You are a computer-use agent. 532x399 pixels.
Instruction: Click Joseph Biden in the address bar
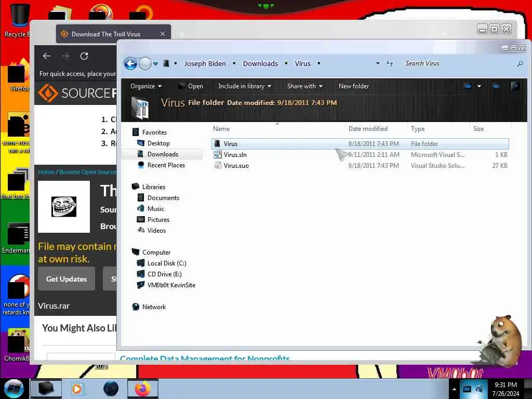(205, 63)
